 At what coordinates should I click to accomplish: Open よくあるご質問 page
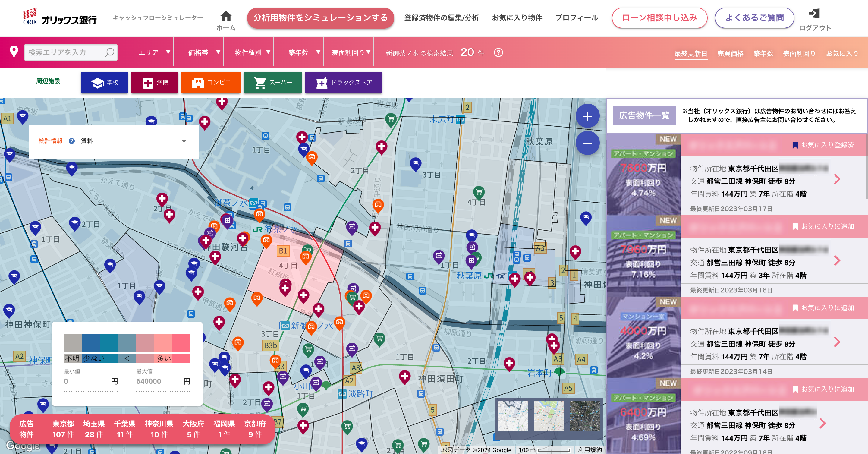pyautogui.click(x=754, y=18)
